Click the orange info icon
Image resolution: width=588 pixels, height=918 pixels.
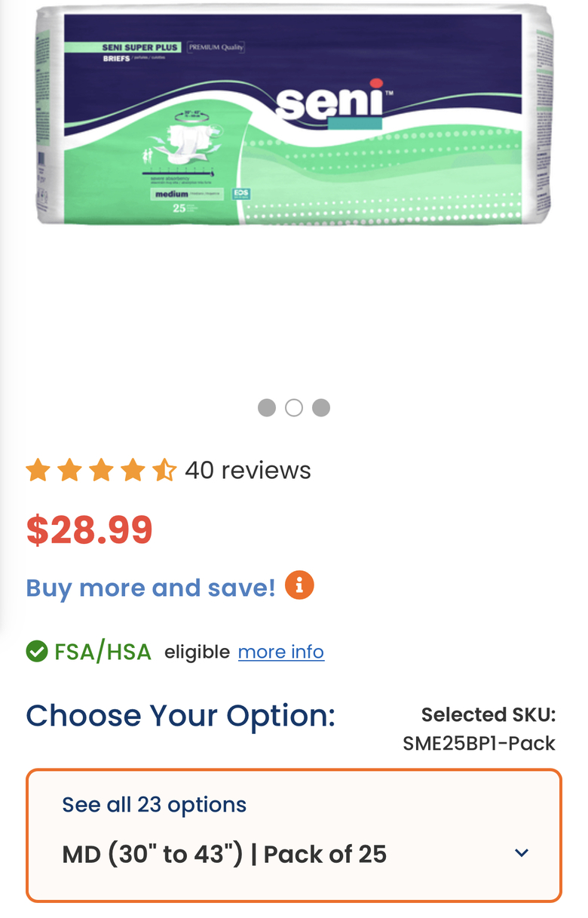point(299,585)
